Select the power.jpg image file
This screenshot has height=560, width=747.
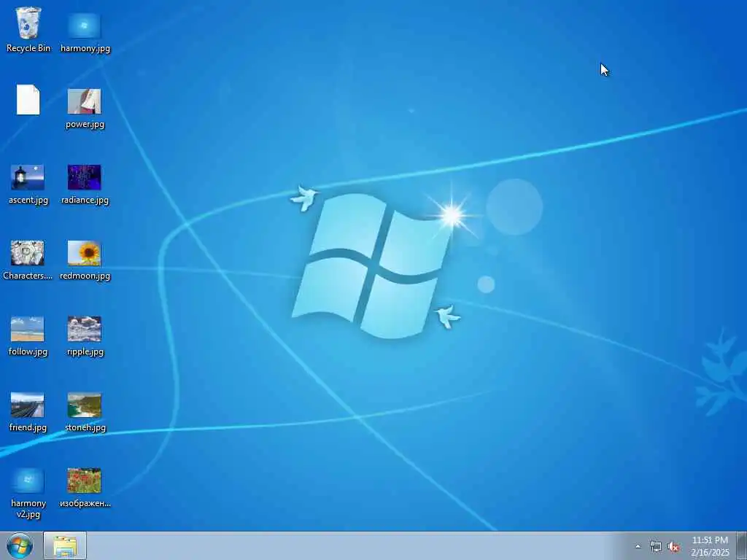[x=85, y=109]
